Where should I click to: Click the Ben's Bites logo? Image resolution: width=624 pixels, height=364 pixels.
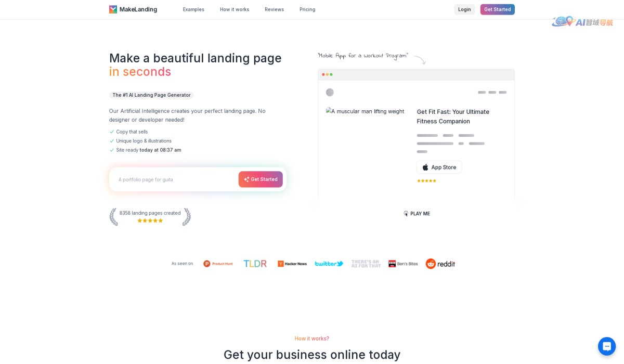(403, 264)
